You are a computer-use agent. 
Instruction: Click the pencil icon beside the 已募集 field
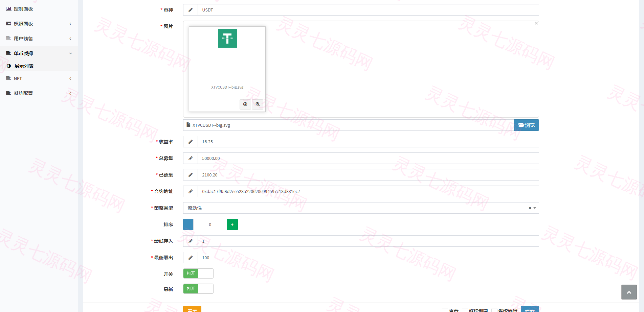191,175
